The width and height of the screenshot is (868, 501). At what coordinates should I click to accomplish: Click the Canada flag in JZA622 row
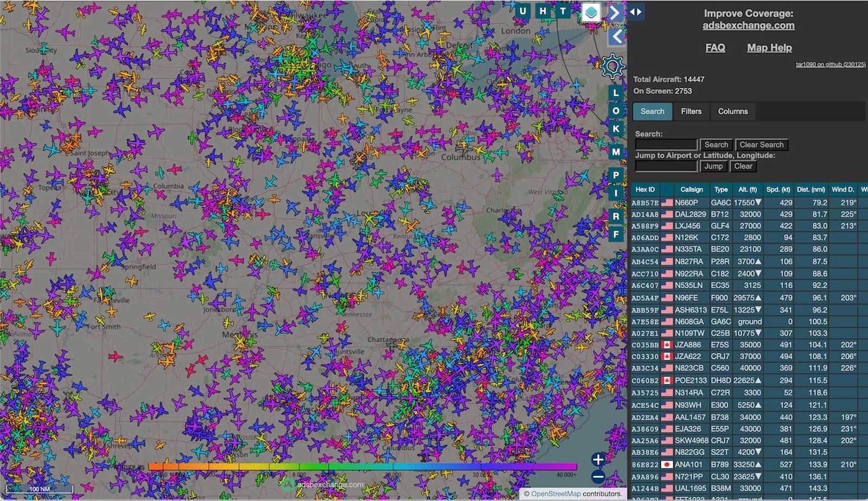click(x=667, y=357)
